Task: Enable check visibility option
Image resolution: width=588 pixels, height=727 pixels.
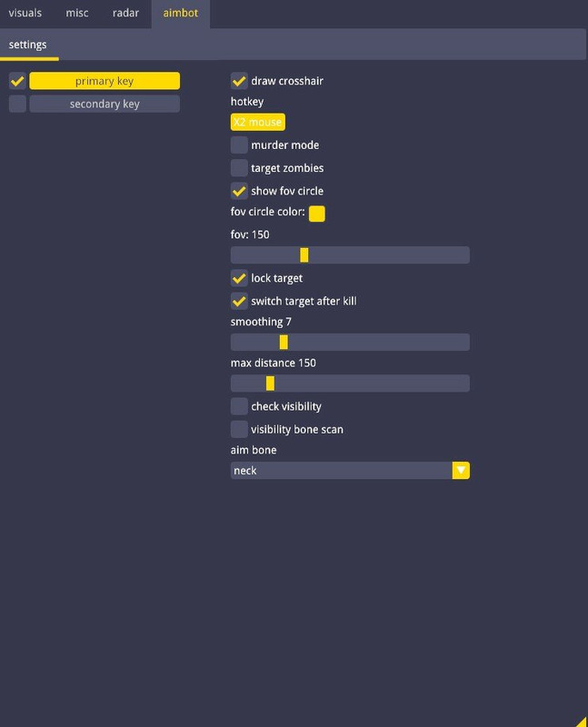Action: (x=239, y=406)
